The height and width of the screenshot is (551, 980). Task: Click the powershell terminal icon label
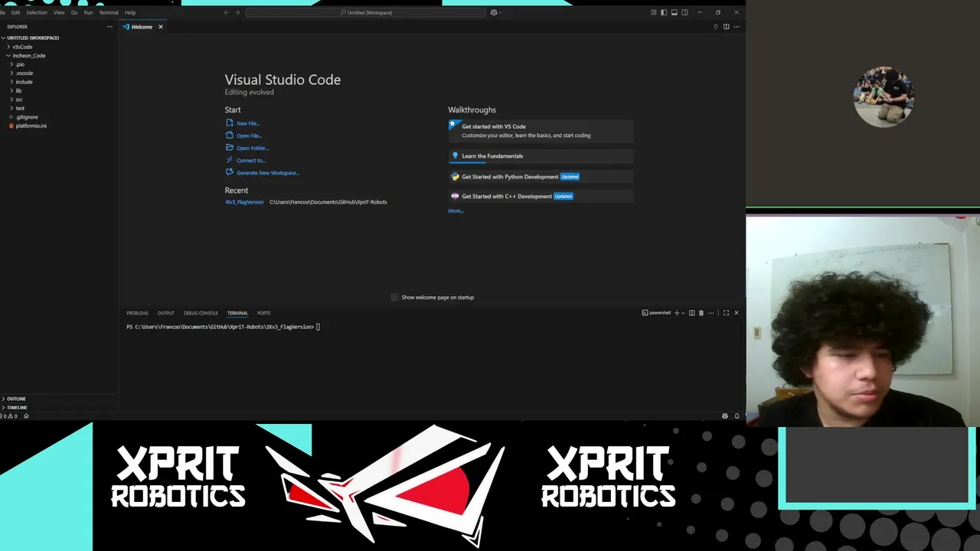click(x=656, y=313)
